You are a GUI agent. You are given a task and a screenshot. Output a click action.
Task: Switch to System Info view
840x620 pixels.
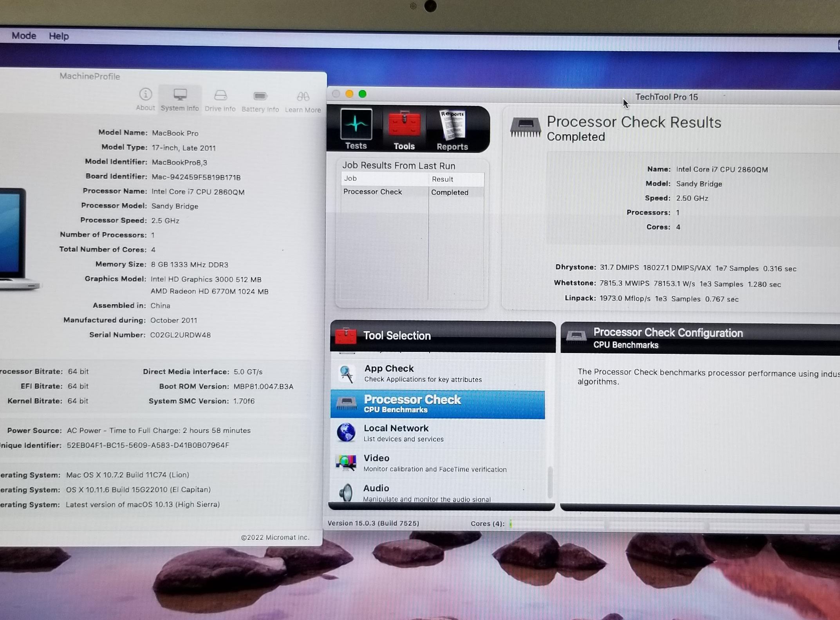click(180, 95)
